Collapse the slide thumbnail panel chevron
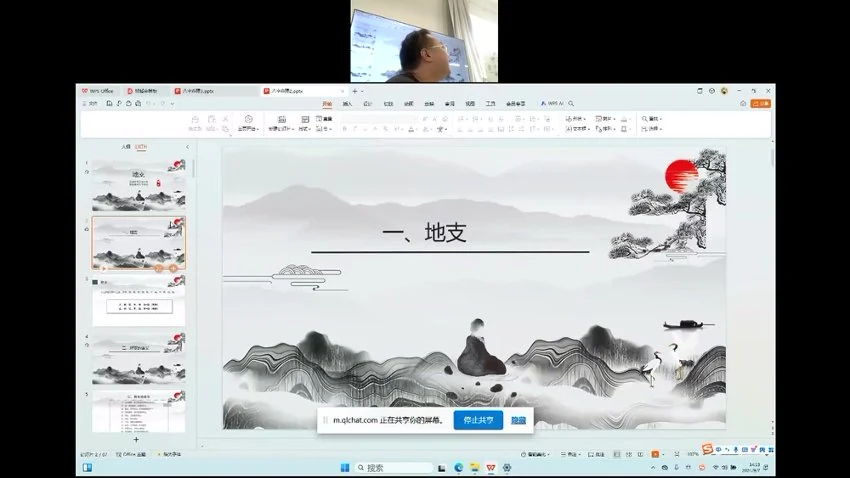Viewport: 850px width, 478px height. [188, 147]
